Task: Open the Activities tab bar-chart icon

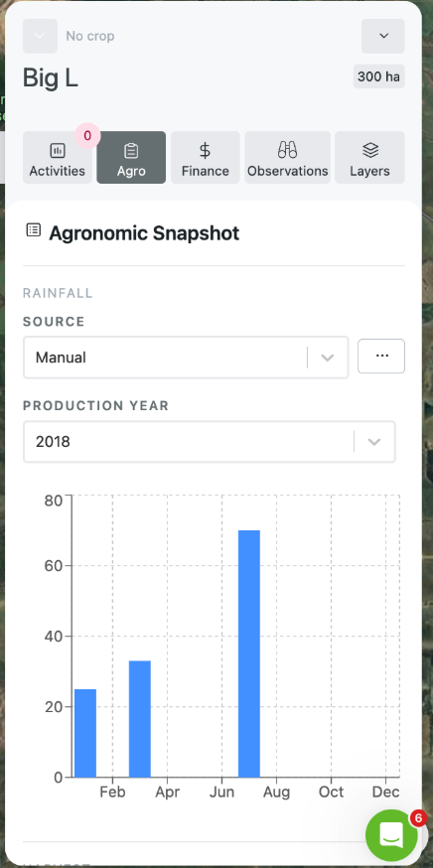Action: pos(57,150)
